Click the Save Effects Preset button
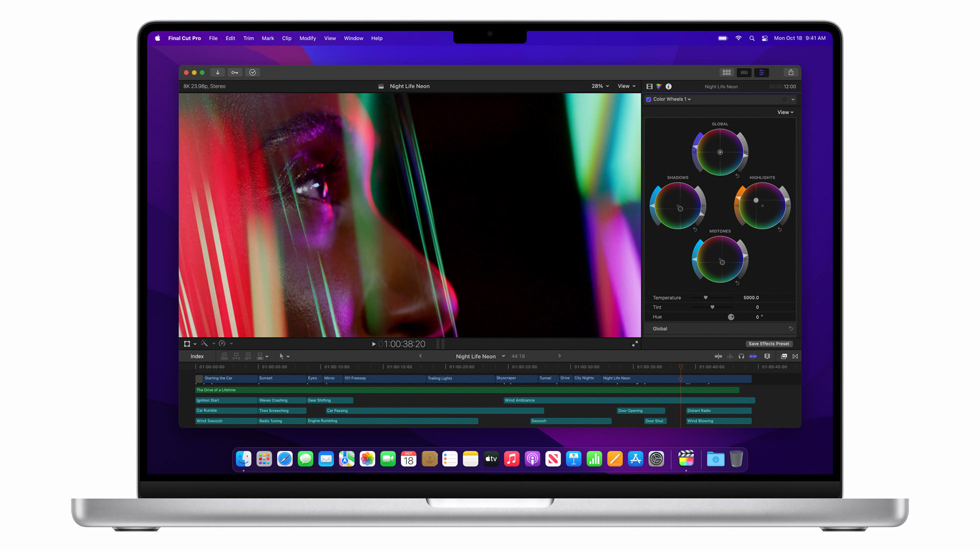Screen dimensions: 980x551 768,344
